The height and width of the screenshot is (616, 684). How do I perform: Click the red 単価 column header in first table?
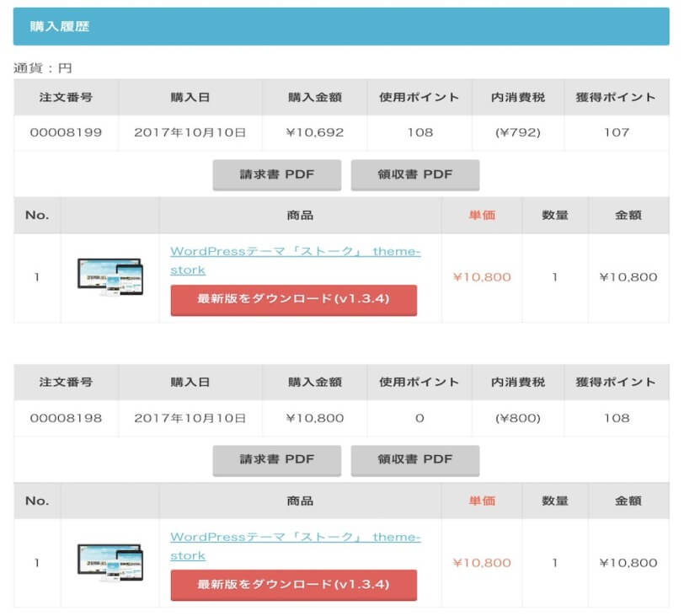pyautogui.click(x=482, y=215)
